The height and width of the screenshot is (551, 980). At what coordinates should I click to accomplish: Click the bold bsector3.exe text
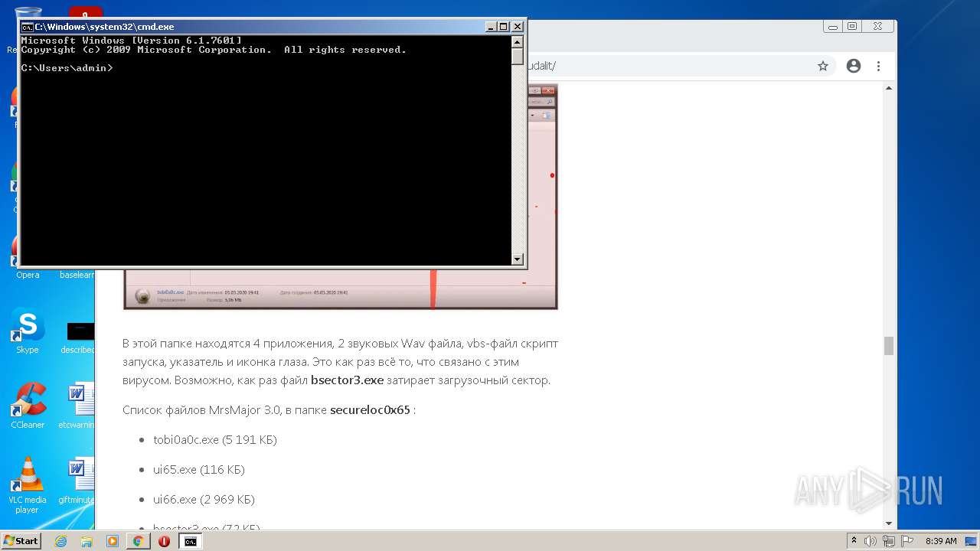[347, 380]
